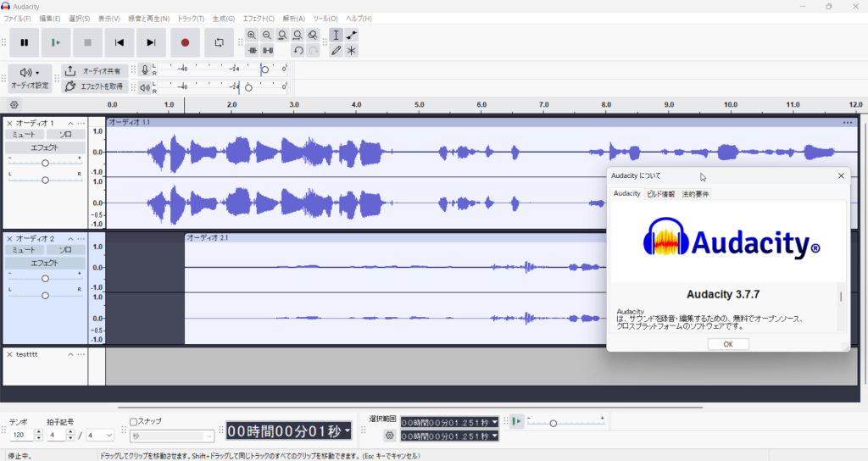Screen dimensions: 868x461
Task: Click Silence audio selection icon
Action: tap(267, 50)
